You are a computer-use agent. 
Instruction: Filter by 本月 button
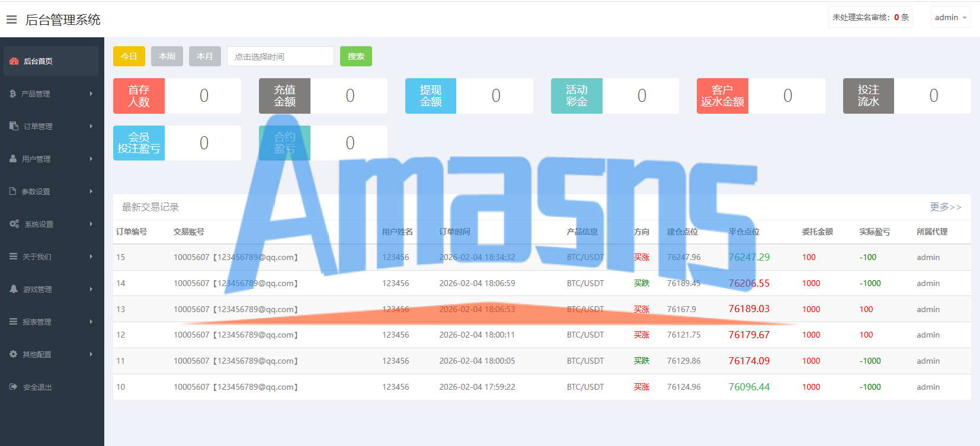(x=205, y=56)
